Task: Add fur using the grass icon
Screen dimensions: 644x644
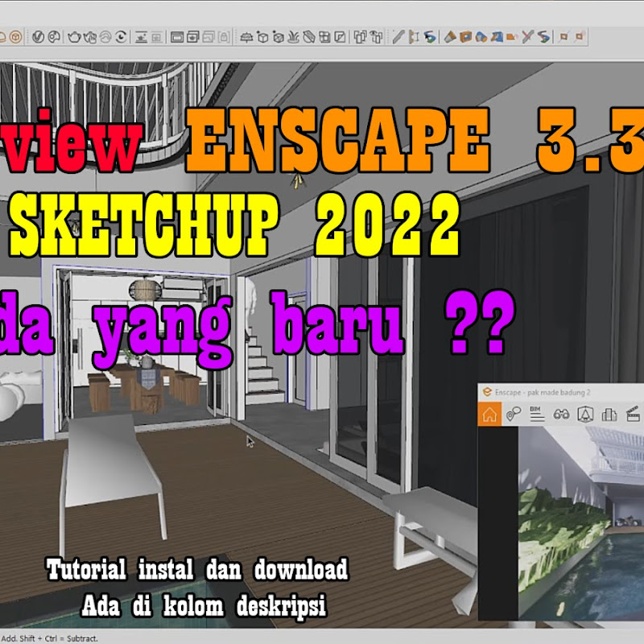Action: click(x=293, y=37)
